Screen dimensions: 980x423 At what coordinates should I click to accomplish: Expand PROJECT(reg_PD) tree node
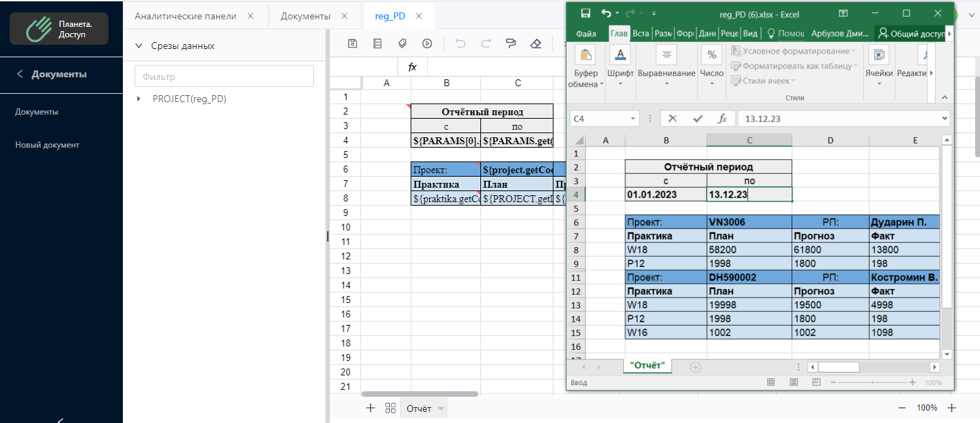(x=140, y=99)
